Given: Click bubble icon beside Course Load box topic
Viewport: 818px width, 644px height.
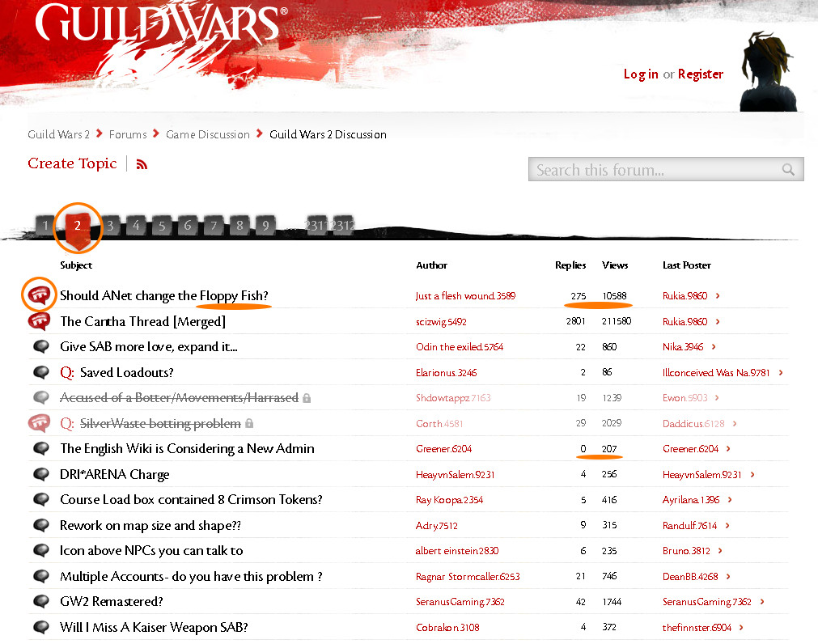Looking at the screenshot, I should tap(40, 499).
